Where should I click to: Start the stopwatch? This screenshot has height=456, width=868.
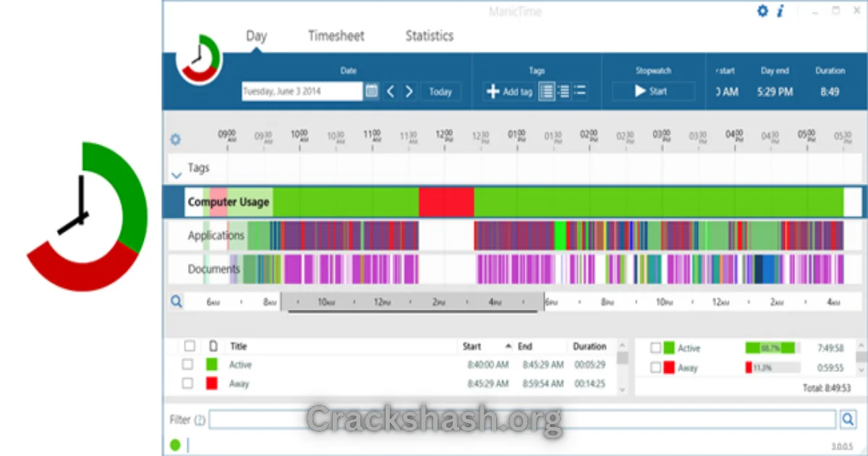click(x=652, y=91)
